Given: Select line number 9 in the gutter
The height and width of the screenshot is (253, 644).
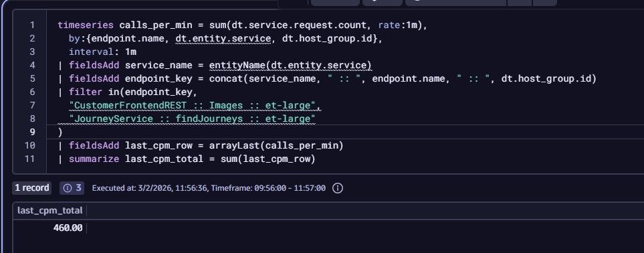Looking at the screenshot, I should tap(33, 132).
